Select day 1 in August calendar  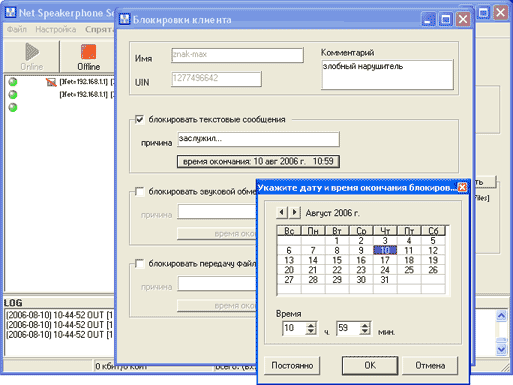pos(337,241)
